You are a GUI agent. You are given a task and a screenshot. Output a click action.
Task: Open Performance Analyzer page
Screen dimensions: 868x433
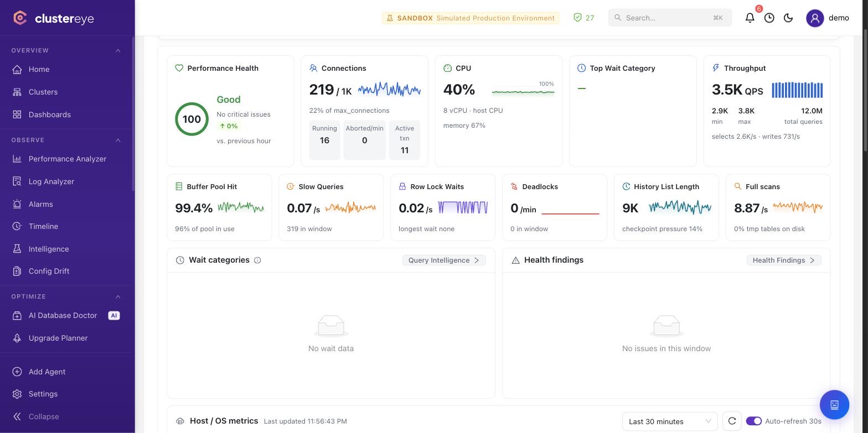[66, 159]
